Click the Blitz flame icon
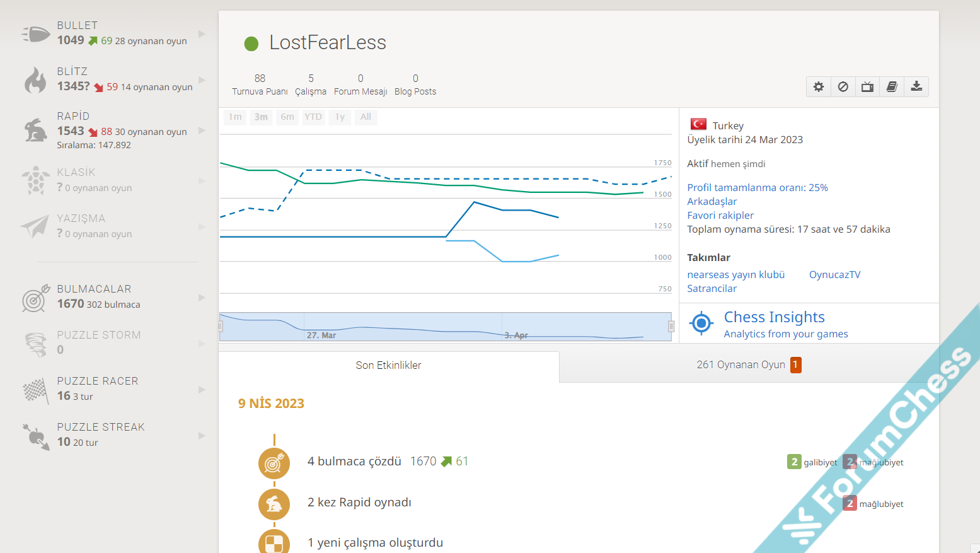The image size is (980, 553). pyautogui.click(x=36, y=79)
